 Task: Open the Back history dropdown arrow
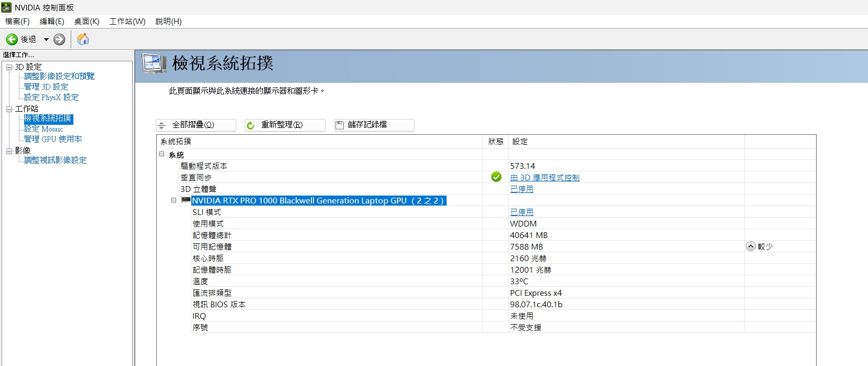point(46,39)
